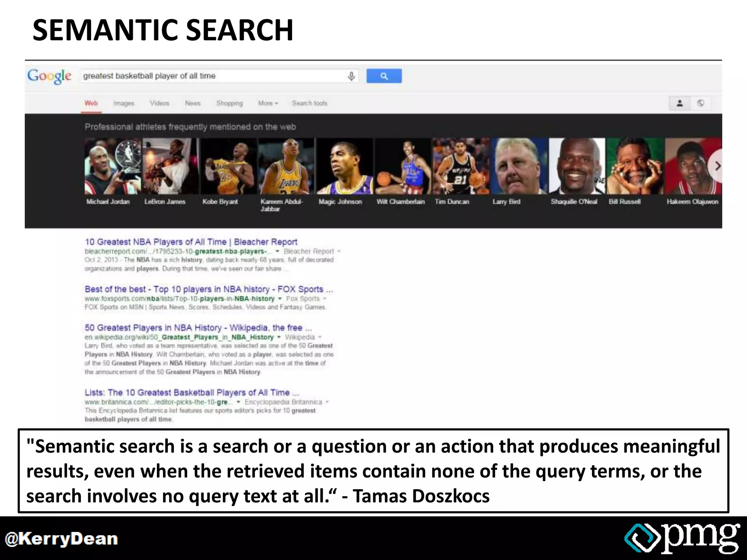Advance the athlete carousel with the right arrow
This screenshot has width=747, height=560.
[x=716, y=166]
